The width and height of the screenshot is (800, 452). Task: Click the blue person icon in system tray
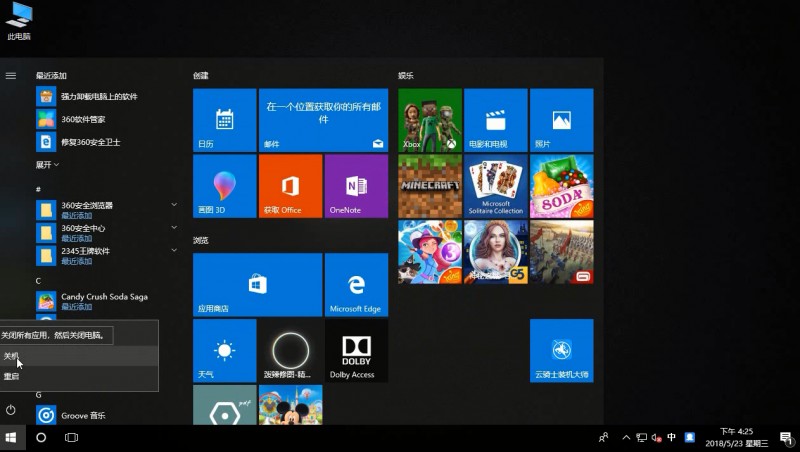(690, 437)
